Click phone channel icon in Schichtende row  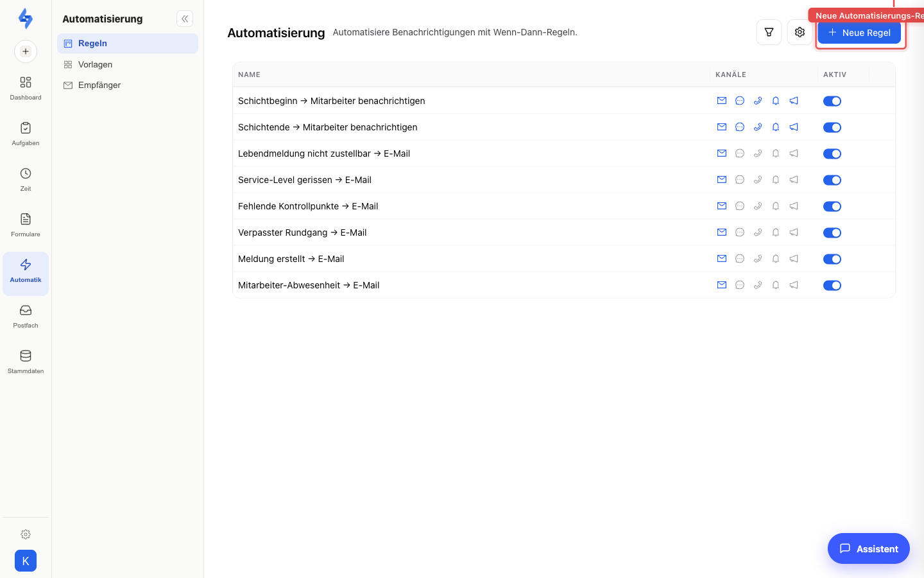pyautogui.click(x=758, y=127)
